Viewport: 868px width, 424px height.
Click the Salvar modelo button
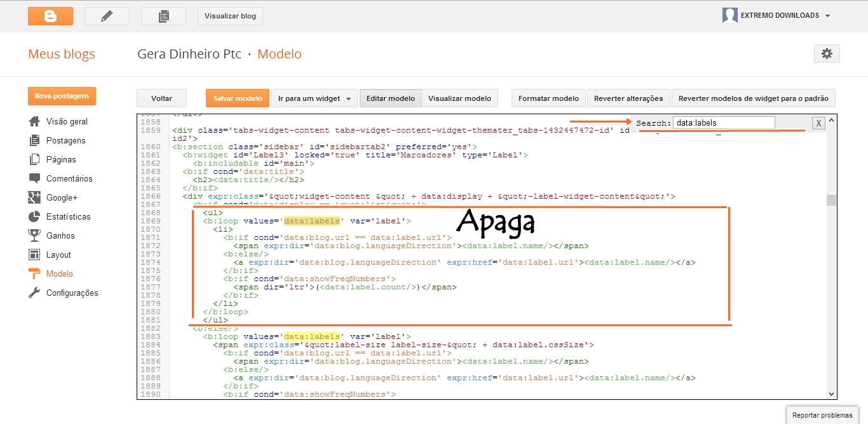[x=237, y=98]
